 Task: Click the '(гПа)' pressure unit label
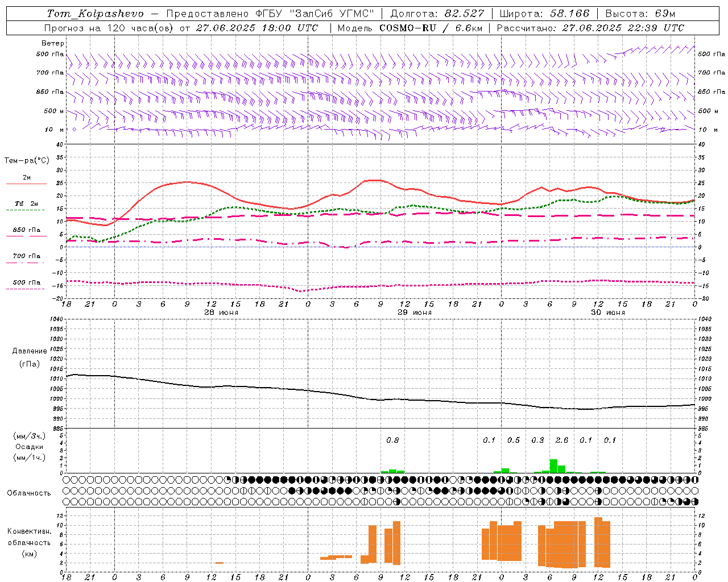[30, 364]
